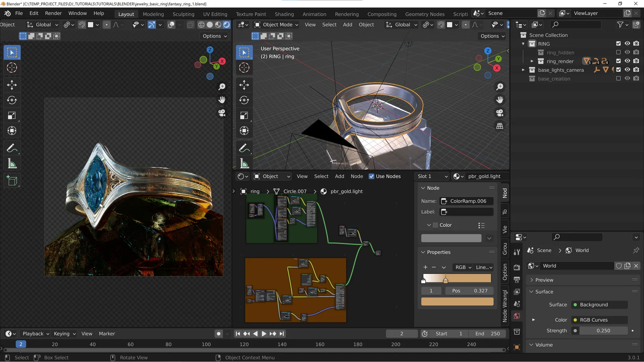This screenshot has width=644, height=362.
Task: Open the Playback popover in timeline
Action: coord(35,333)
